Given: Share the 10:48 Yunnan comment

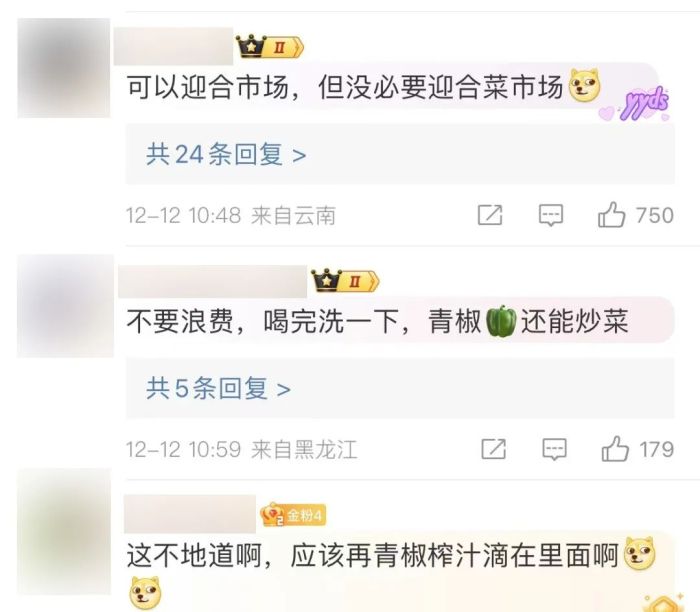Looking at the screenshot, I should pos(490,215).
